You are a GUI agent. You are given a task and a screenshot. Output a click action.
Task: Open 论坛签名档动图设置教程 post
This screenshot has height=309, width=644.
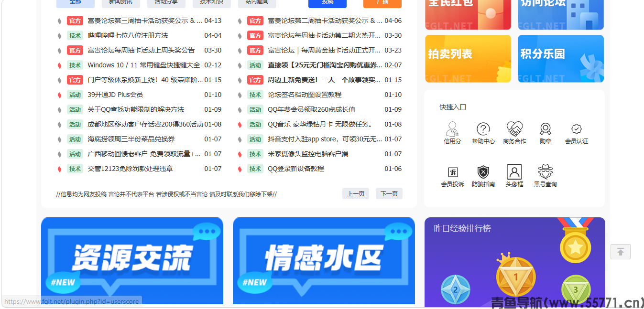coord(305,95)
